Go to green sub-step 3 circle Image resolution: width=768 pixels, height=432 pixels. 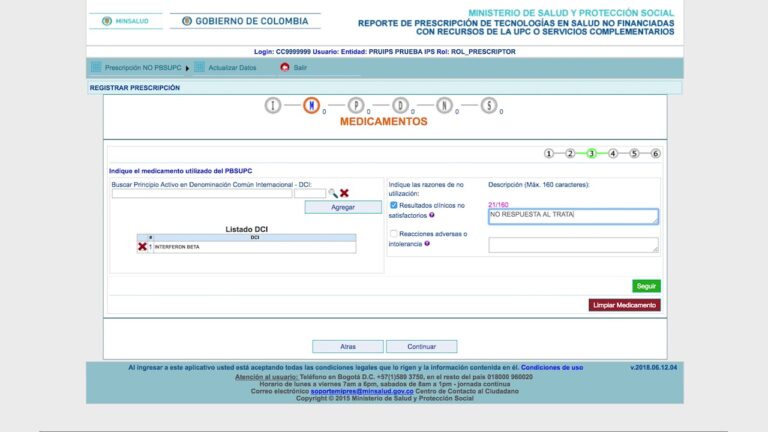pyautogui.click(x=591, y=154)
